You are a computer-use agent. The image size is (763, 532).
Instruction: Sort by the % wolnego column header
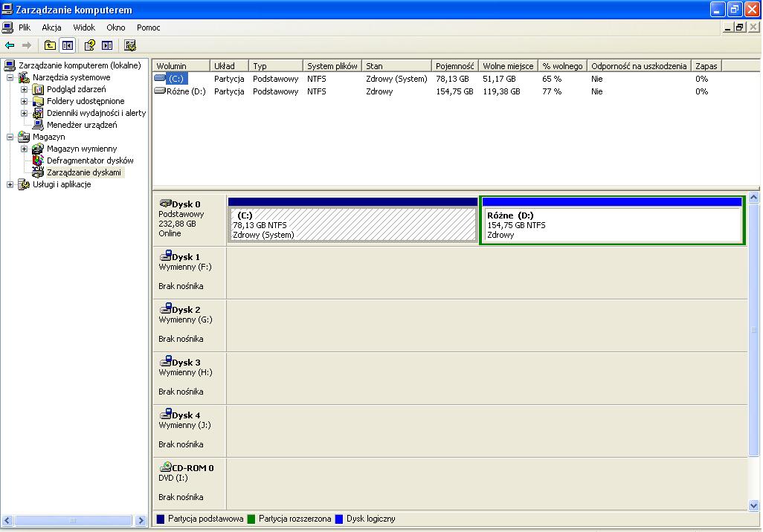pyautogui.click(x=562, y=65)
